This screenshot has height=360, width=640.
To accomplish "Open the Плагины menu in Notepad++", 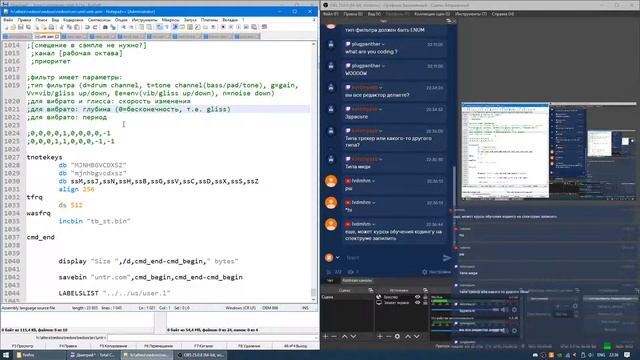I will [209, 20].
